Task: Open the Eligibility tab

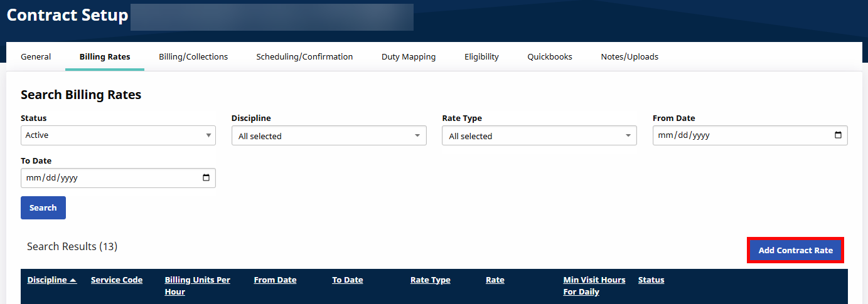Action: 481,57
